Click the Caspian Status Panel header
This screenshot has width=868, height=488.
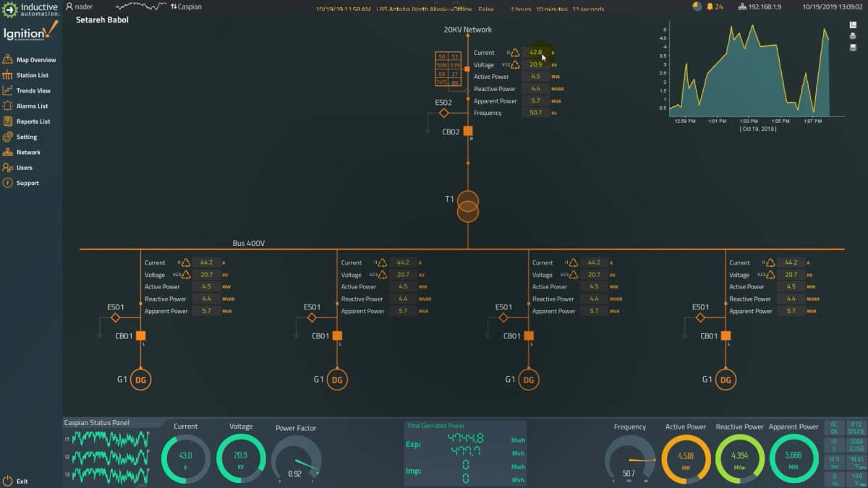[96, 423]
